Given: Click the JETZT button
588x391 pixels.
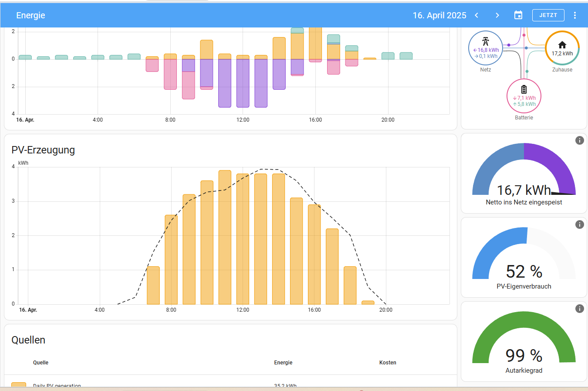Looking at the screenshot, I should (548, 15).
